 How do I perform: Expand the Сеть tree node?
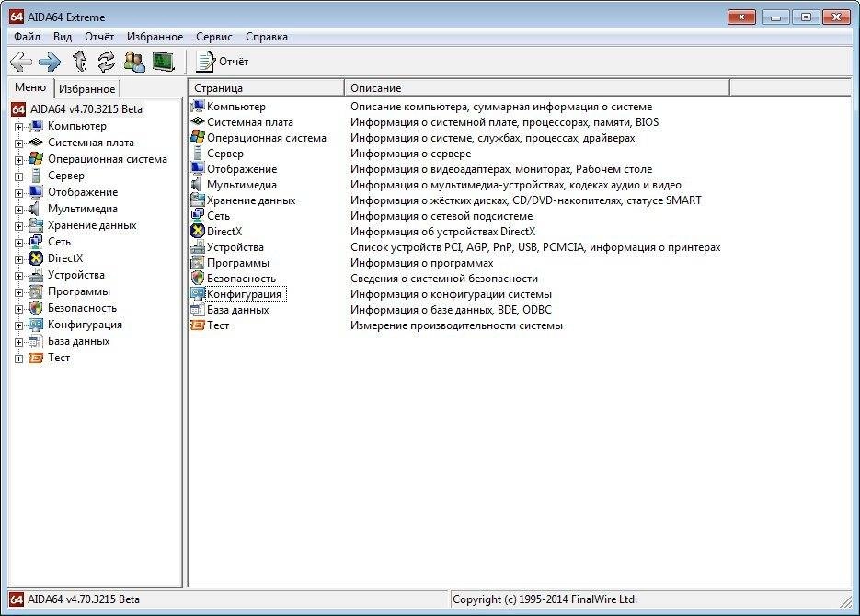click(18, 243)
